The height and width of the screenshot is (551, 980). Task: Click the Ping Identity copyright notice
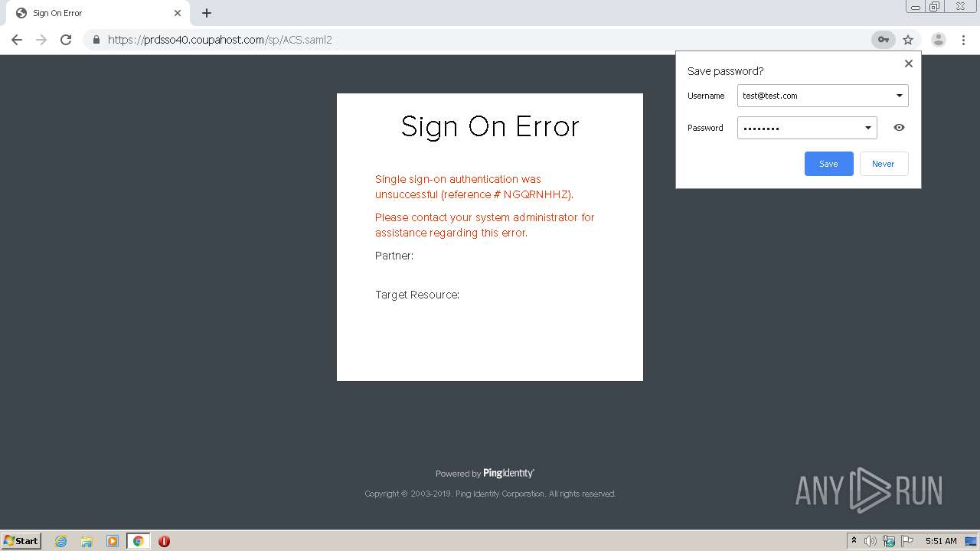(x=490, y=494)
